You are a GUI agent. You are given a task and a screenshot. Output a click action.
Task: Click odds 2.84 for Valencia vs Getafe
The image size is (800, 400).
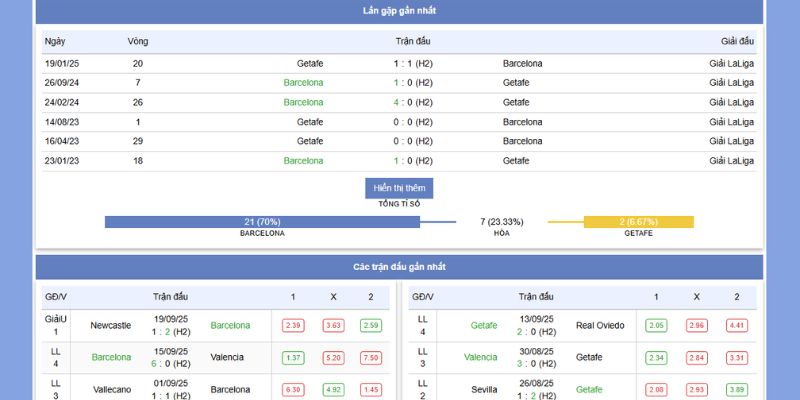[x=696, y=358]
